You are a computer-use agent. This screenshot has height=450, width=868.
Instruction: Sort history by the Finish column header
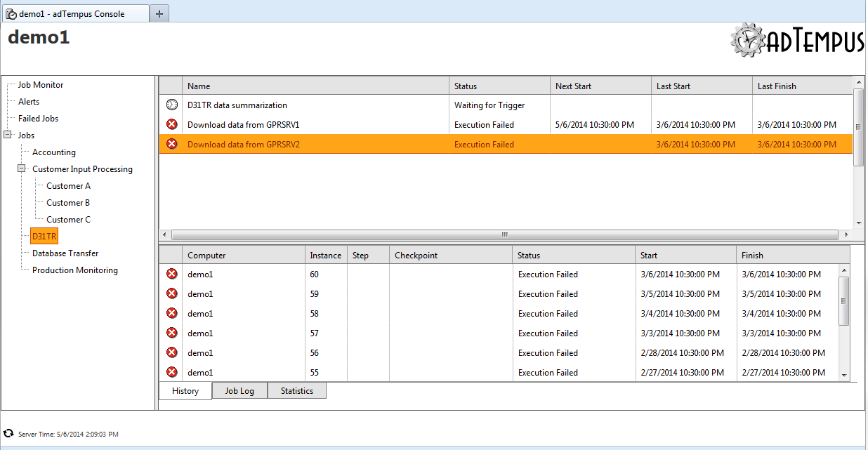pos(793,256)
